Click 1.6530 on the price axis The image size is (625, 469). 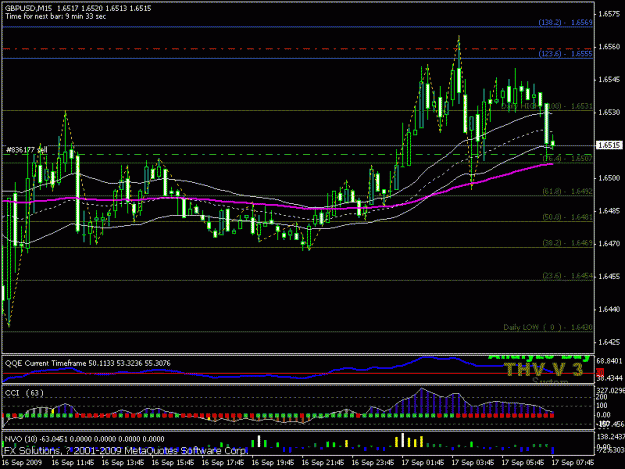(x=609, y=112)
